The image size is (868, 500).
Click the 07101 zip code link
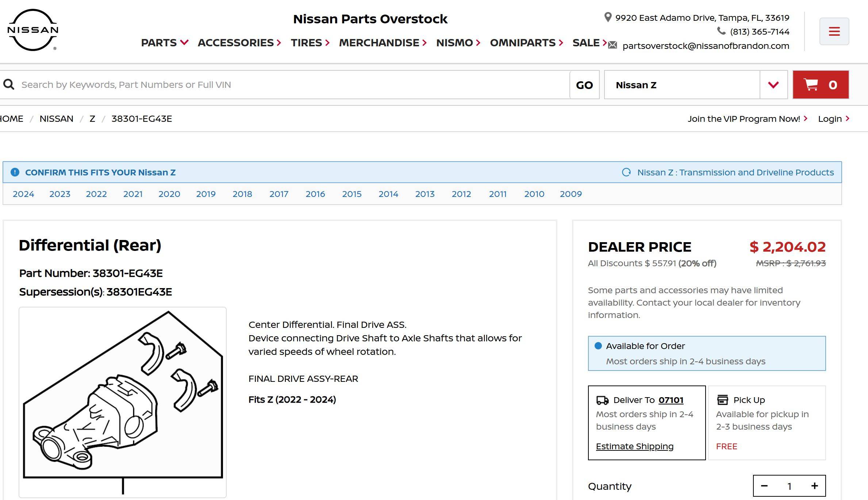[x=671, y=400]
